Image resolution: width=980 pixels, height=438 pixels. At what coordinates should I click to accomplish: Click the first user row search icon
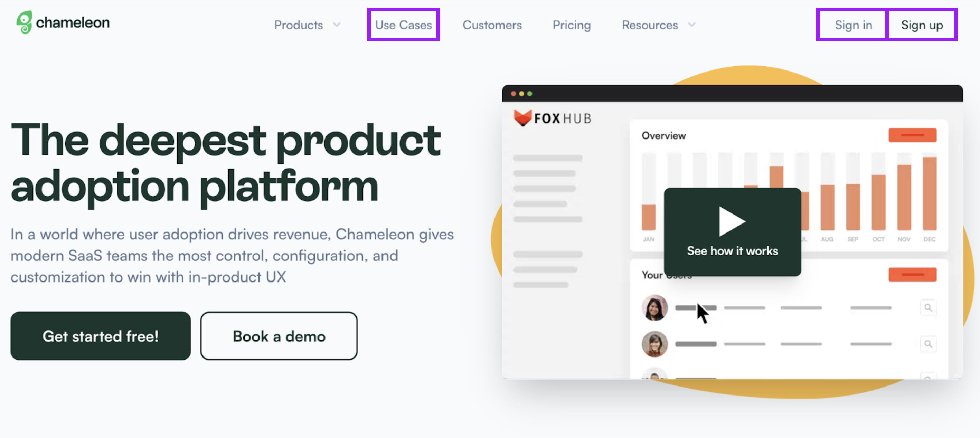(929, 308)
